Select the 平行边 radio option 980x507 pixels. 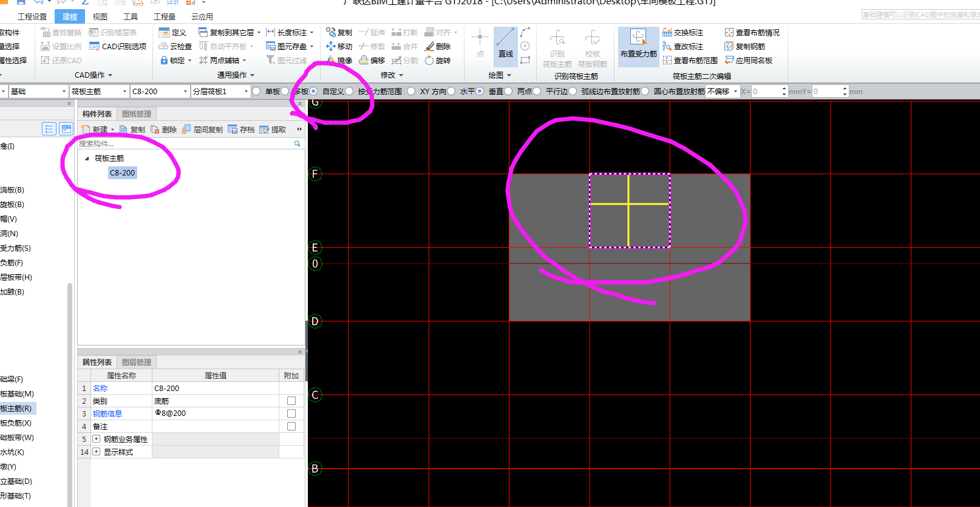pyautogui.click(x=537, y=91)
